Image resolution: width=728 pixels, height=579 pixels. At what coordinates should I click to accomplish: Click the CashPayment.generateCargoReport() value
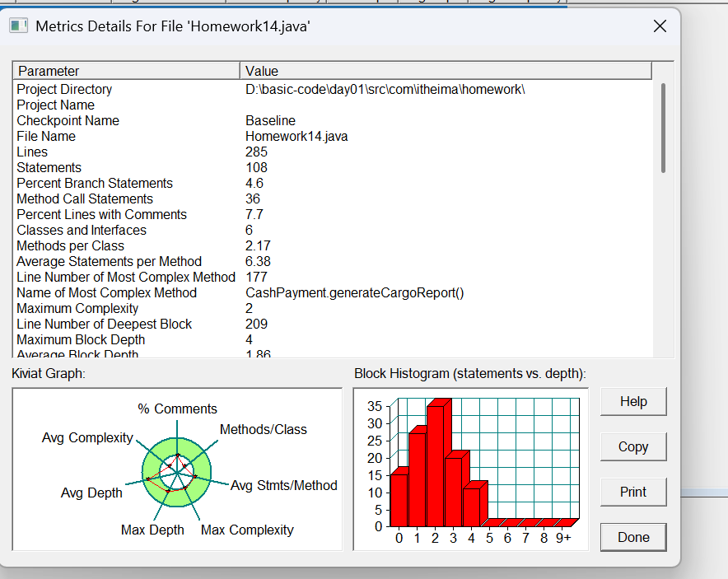click(x=354, y=293)
